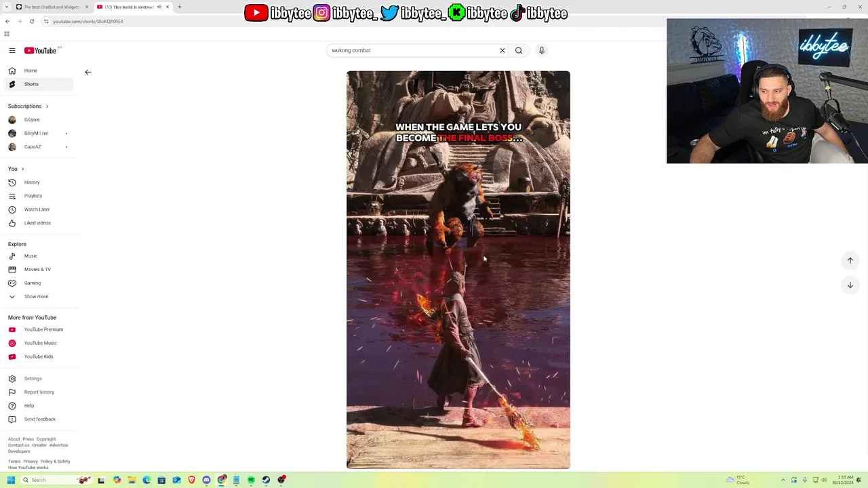The height and width of the screenshot is (488, 868).
Task: Open the Copyright footer link
Action: click(x=46, y=439)
